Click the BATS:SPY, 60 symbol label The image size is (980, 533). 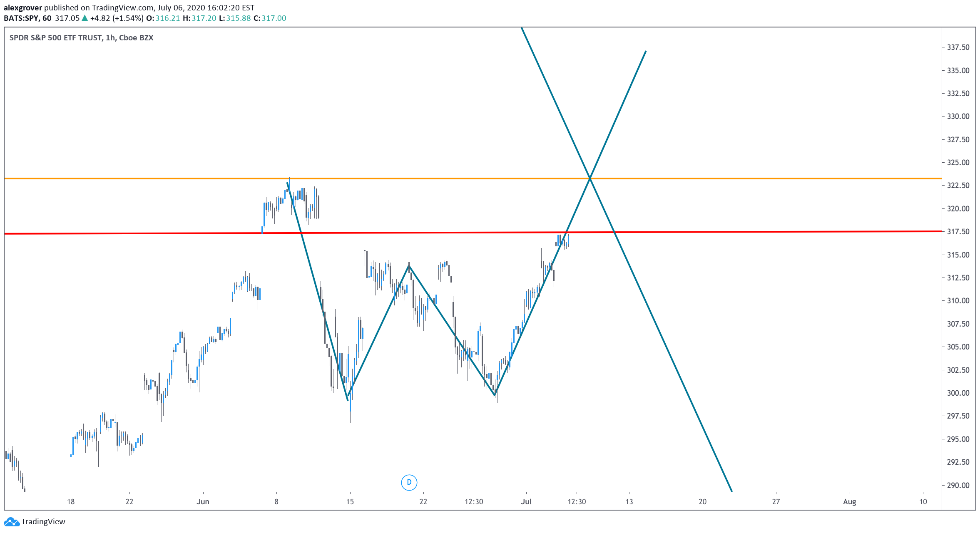[x=27, y=18]
